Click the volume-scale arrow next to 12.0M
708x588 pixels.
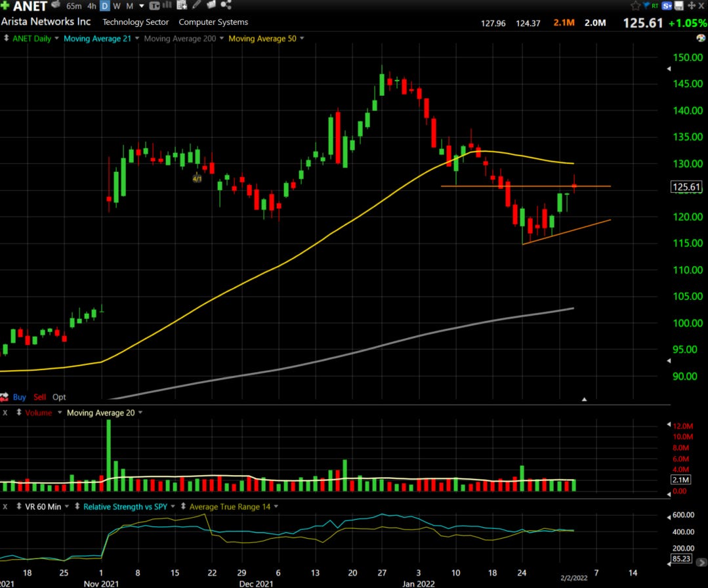tap(669, 425)
